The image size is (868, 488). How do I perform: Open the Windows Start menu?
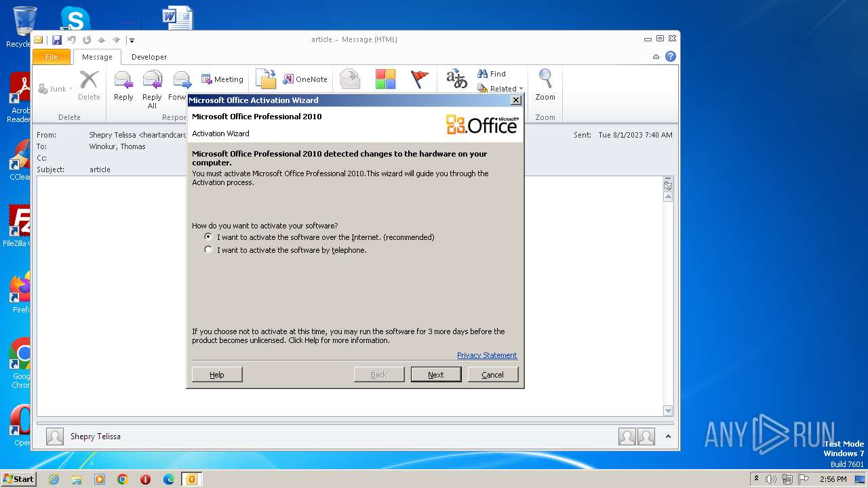pyautogui.click(x=18, y=479)
